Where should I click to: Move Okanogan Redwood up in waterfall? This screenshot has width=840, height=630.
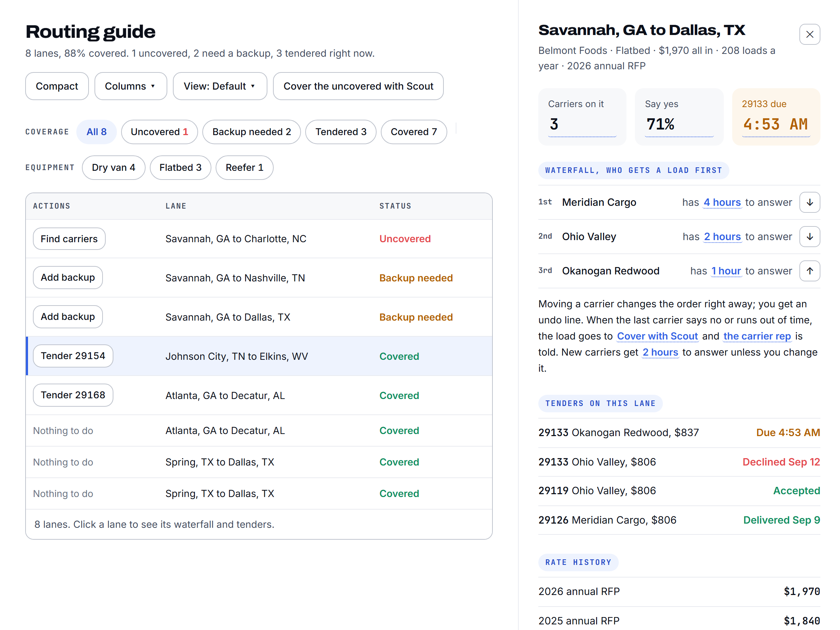[809, 271]
